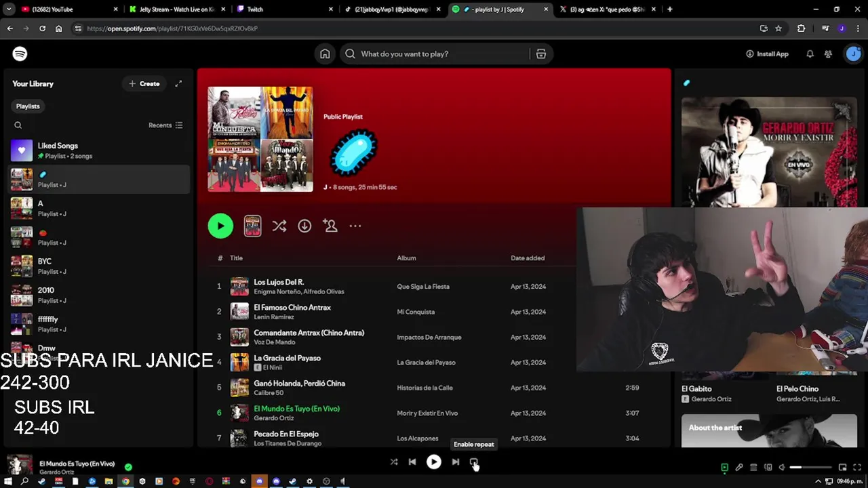The height and width of the screenshot is (488, 868).
Task: Toggle shuffle in player bar
Action: point(394,462)
